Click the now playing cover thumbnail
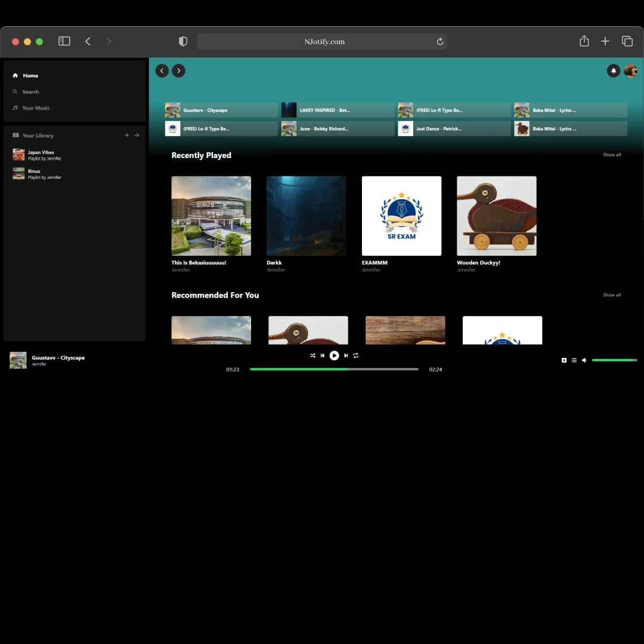This screenshot has width=644, height=644. pyautogui.click(x=18, y=360)
